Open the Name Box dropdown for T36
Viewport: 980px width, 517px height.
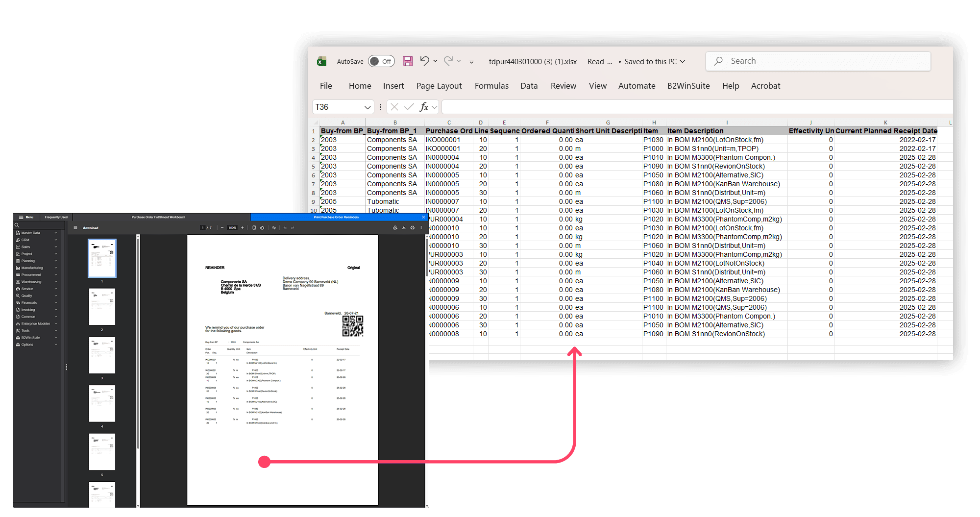pyautogui.click(x=367, y=107)
